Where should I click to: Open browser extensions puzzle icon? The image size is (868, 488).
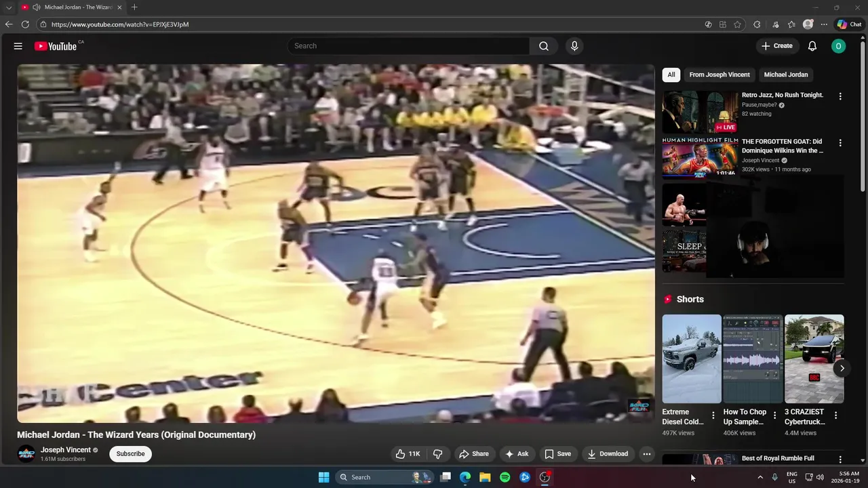[757, 24]
